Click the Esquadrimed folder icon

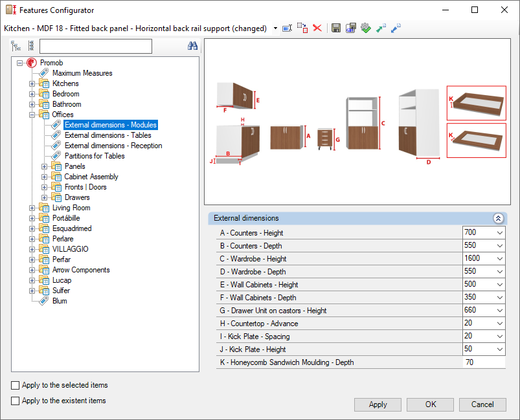point(44,228)
